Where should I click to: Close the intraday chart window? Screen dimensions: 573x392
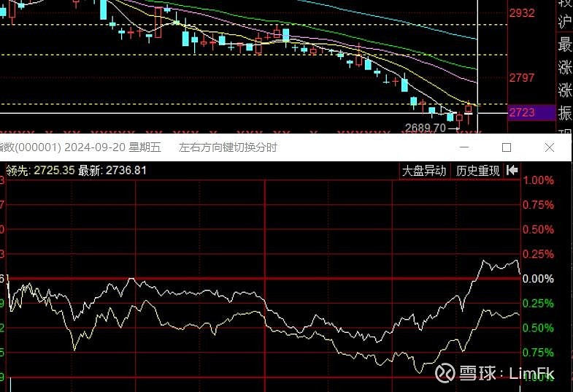(x=549, y=147)
